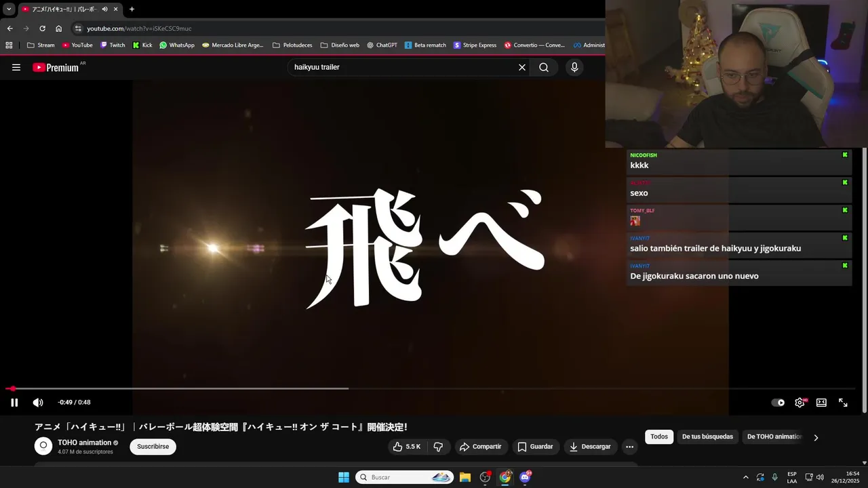Open the Windows Start menu

pyautogui.click(x=344, y=477)
